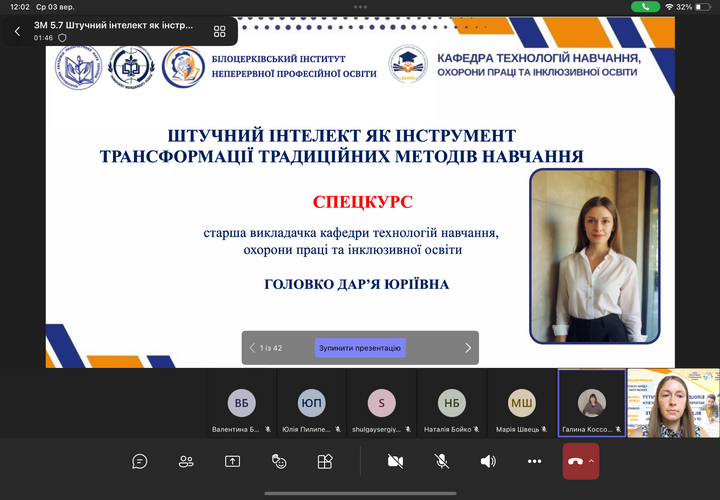Tap the shield icon next to timer

click(63, 38)
